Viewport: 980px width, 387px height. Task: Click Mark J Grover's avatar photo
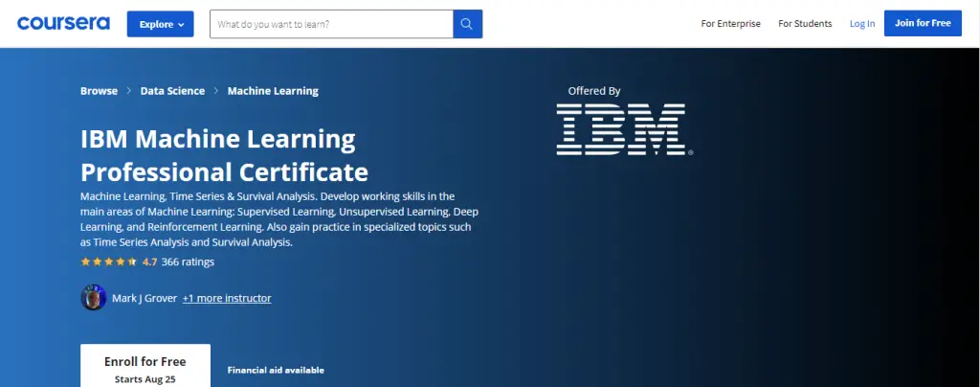pyautogui.click(x=93, y=298)
